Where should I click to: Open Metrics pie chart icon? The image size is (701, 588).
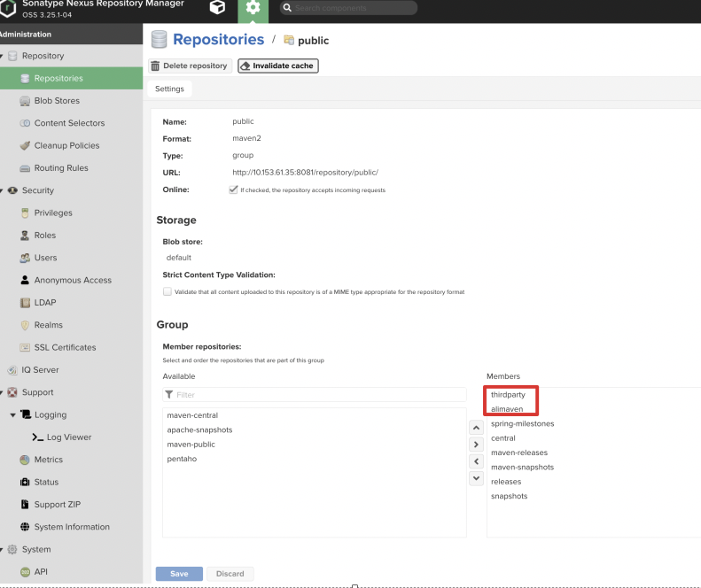pyautogui.click(x=25, y=460)
